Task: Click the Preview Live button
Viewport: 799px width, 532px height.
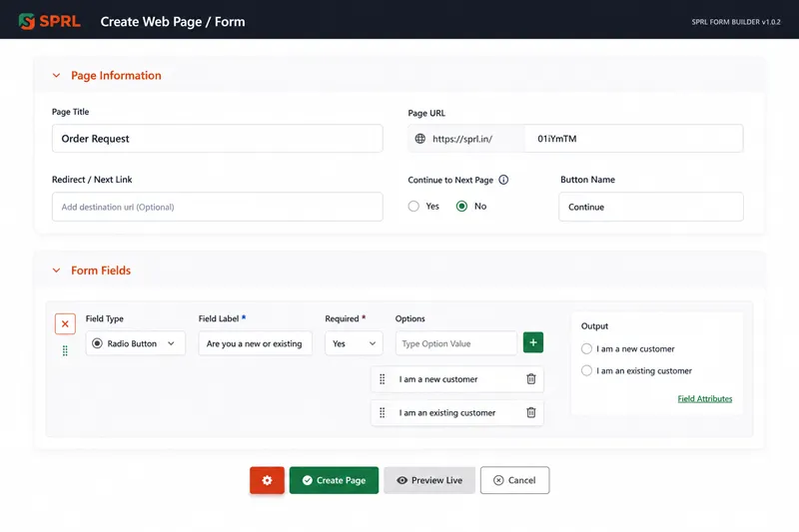Action: 429,480
